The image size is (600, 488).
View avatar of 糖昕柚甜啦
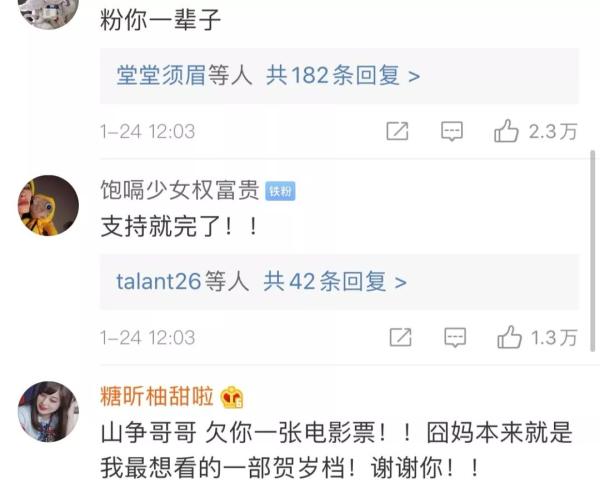[48, 412]
